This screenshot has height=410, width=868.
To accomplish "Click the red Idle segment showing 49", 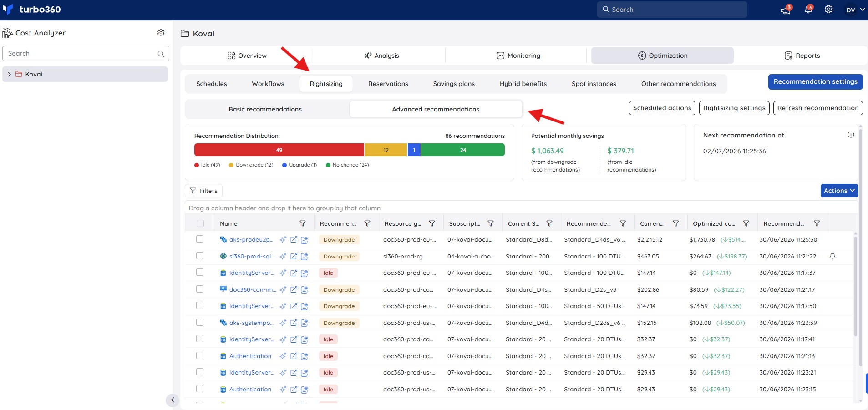I will pyautogui.click(x=279, y=150).
